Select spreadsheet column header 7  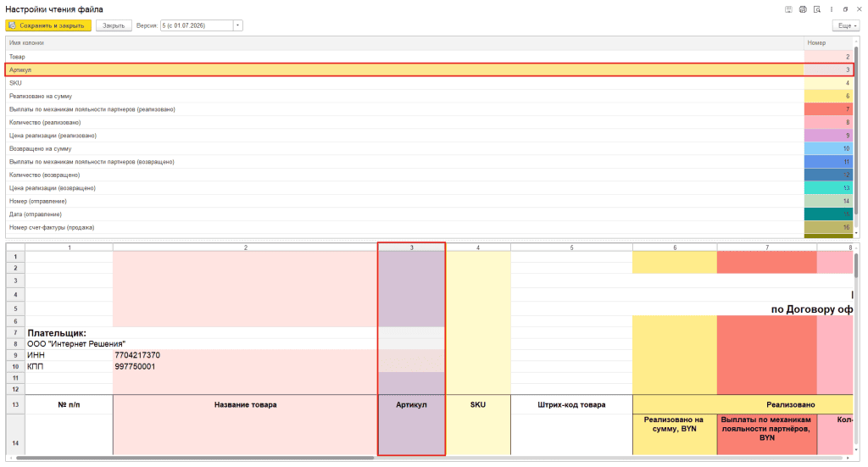pos(766,247)
